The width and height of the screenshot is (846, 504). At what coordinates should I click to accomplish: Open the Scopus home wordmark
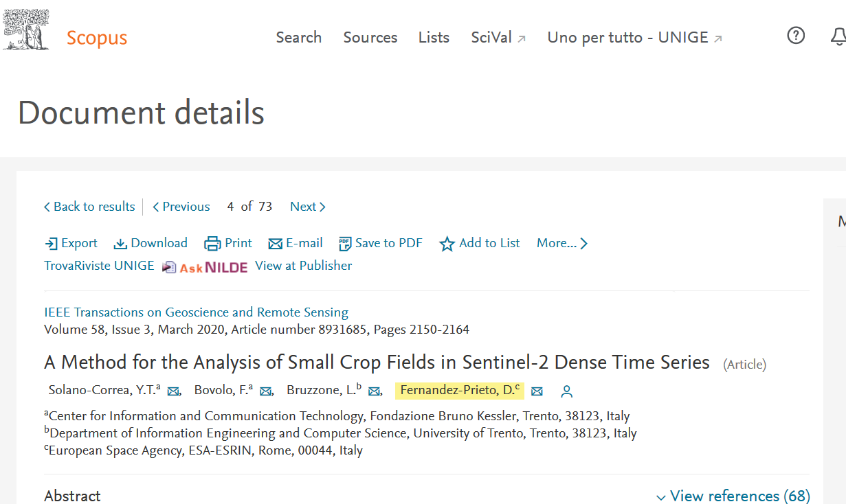(x=97, y=38)
